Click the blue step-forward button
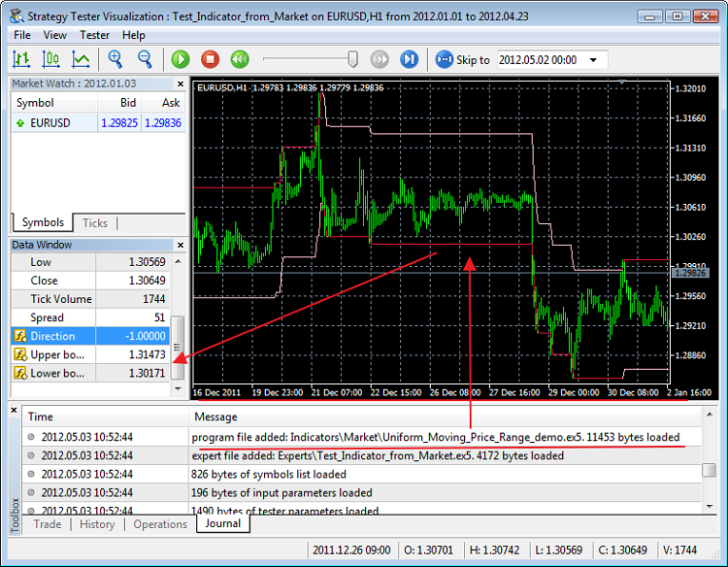 click(x=409, y=59)
